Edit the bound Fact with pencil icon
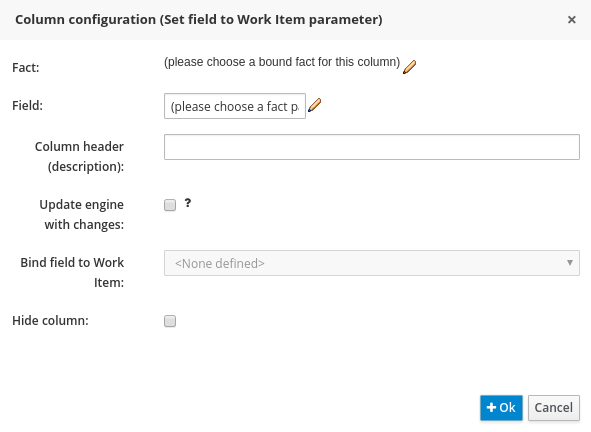The height and width of the screenshot is (432, 591). [409, 67]
